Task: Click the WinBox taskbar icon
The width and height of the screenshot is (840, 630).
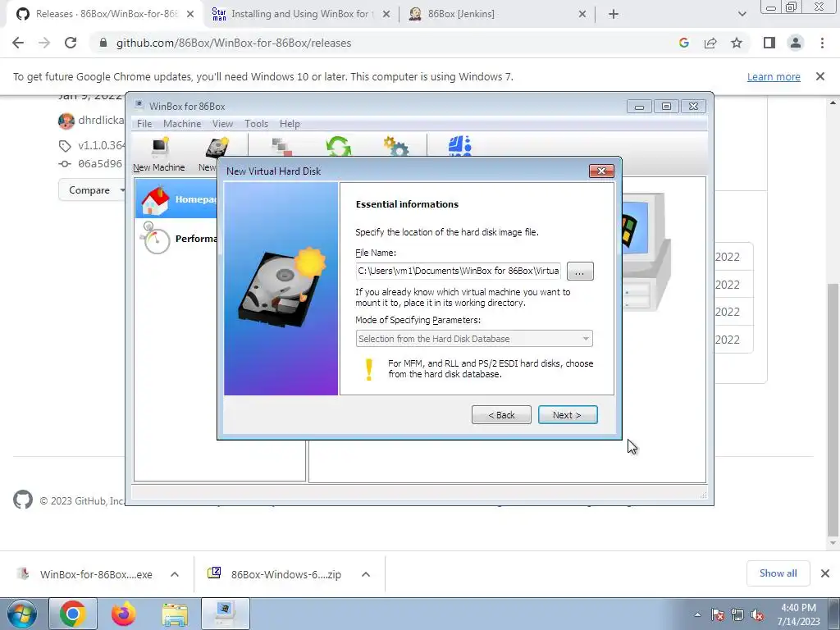Action: tap(226, 614)
